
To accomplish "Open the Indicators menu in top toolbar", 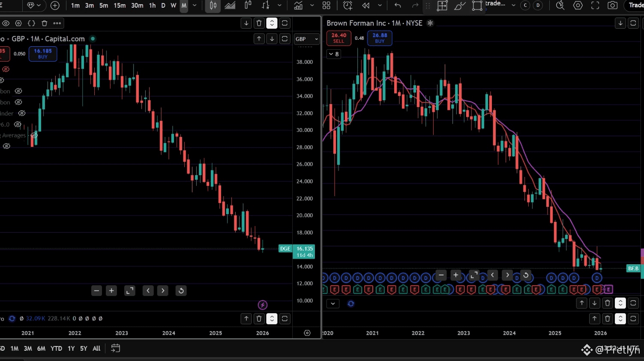I will 298,6.
